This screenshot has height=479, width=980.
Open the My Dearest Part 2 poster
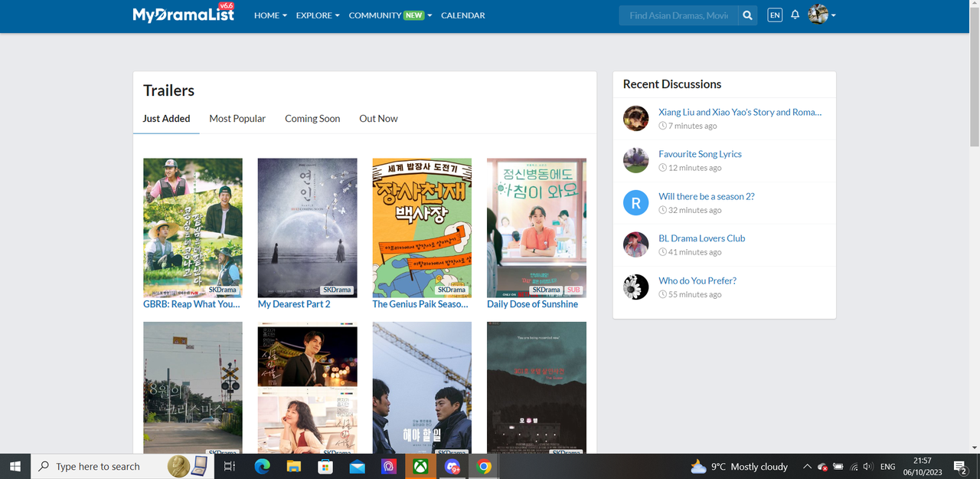pos(307,228)
